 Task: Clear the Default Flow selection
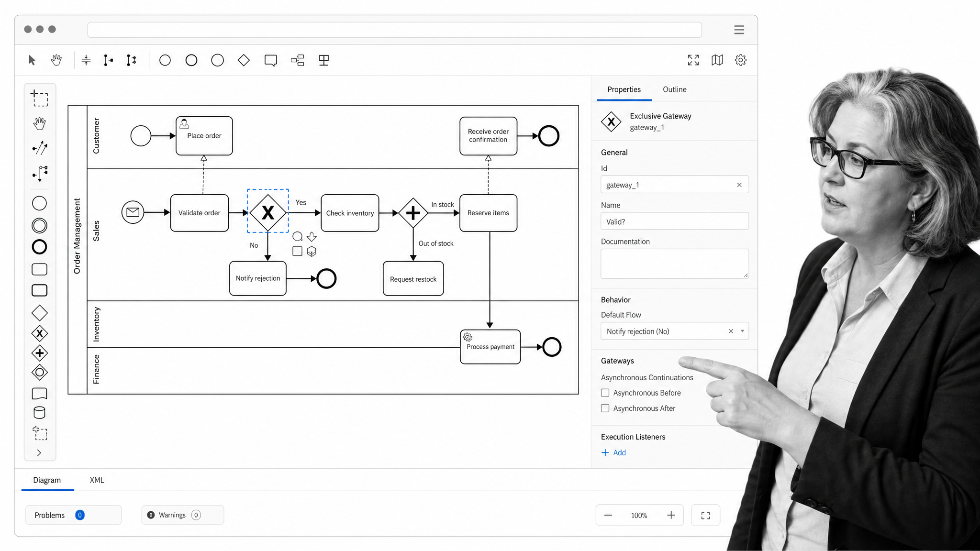pos(731,331)
